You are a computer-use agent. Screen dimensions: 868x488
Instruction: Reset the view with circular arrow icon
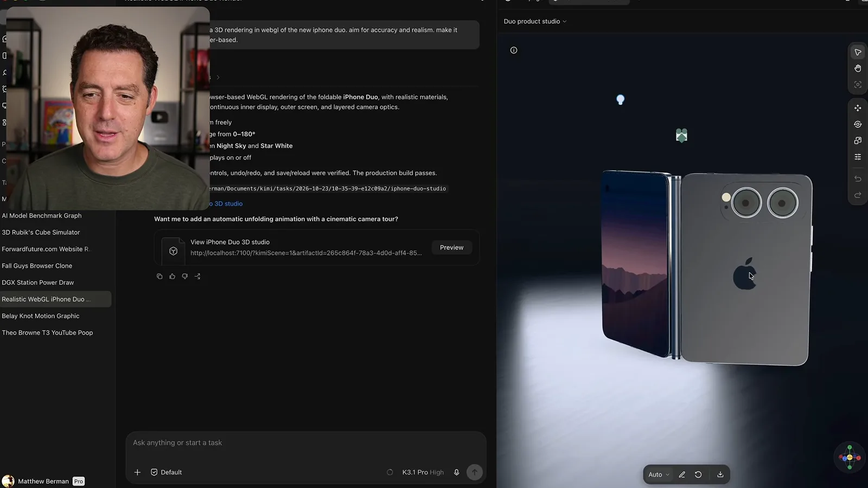click(698, 474)
